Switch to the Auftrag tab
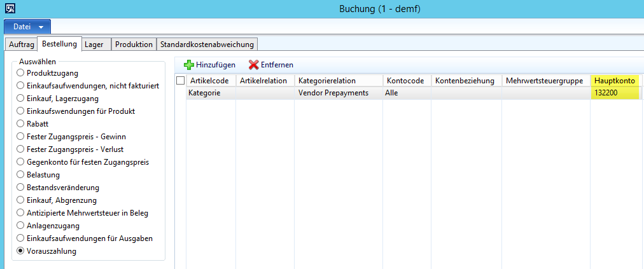This screenshot has width=644, height=269. 21,45
